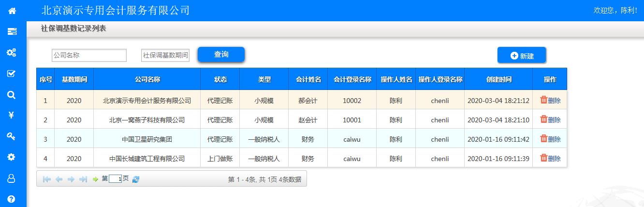
Task: Go to first page pager icon
Action: coord(47,179)
